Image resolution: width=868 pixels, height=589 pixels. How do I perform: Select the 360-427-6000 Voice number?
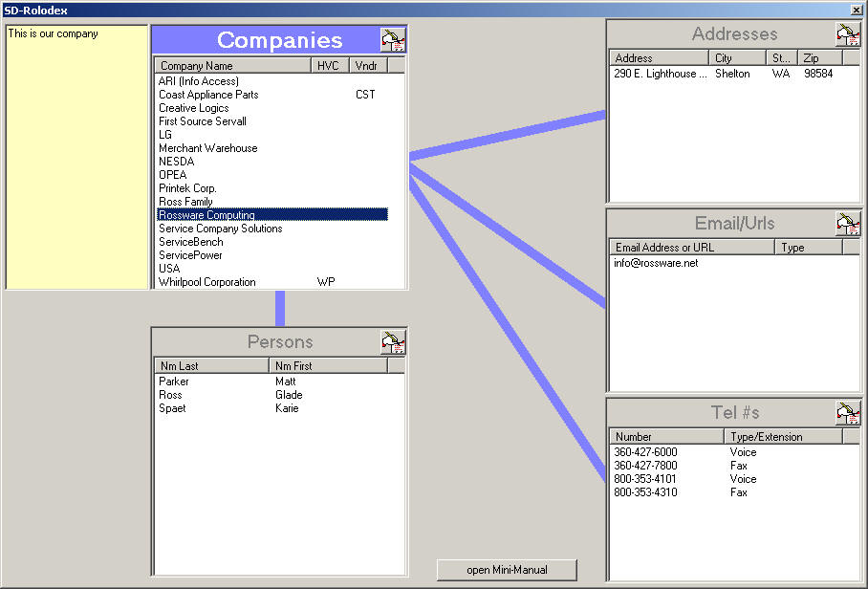coord(645,452)
